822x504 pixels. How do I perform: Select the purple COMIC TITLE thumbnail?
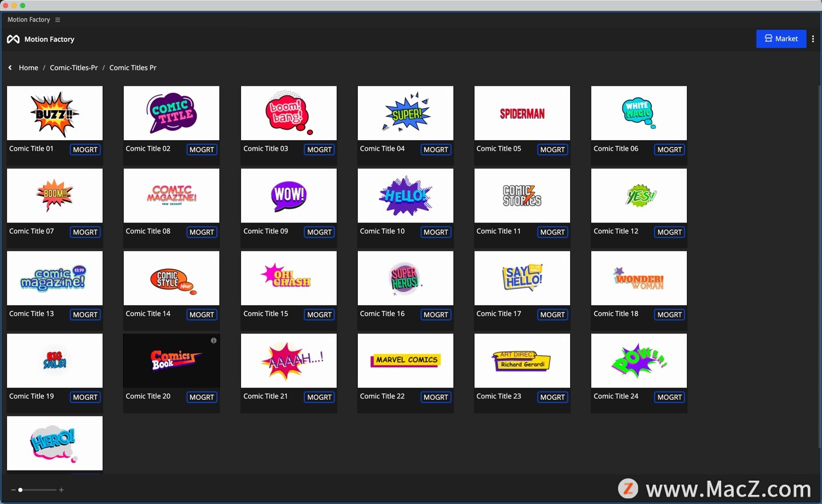(171, 113)
